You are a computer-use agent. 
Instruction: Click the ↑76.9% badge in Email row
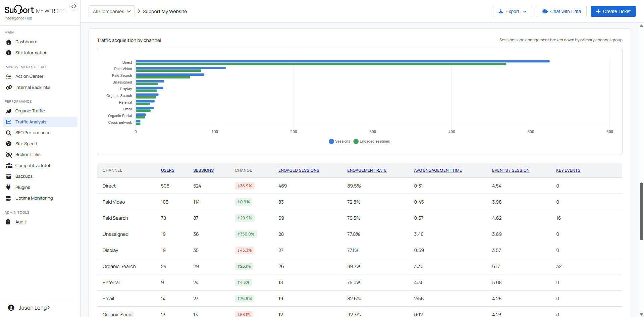245,299
